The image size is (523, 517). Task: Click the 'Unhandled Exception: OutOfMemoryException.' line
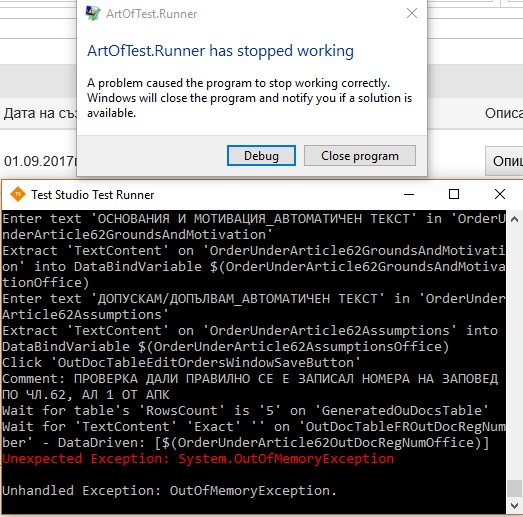click(x=169, y=491)
